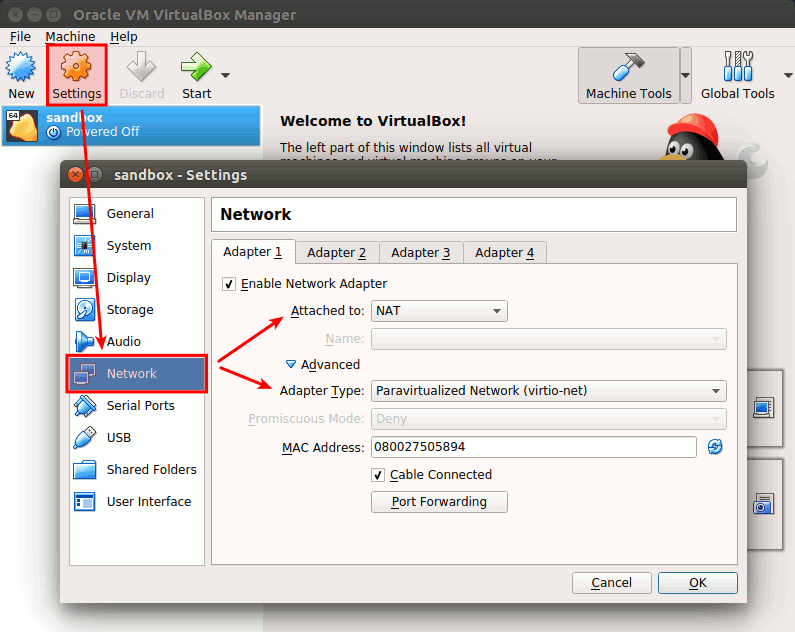Open the General settings category

(137, 214)
